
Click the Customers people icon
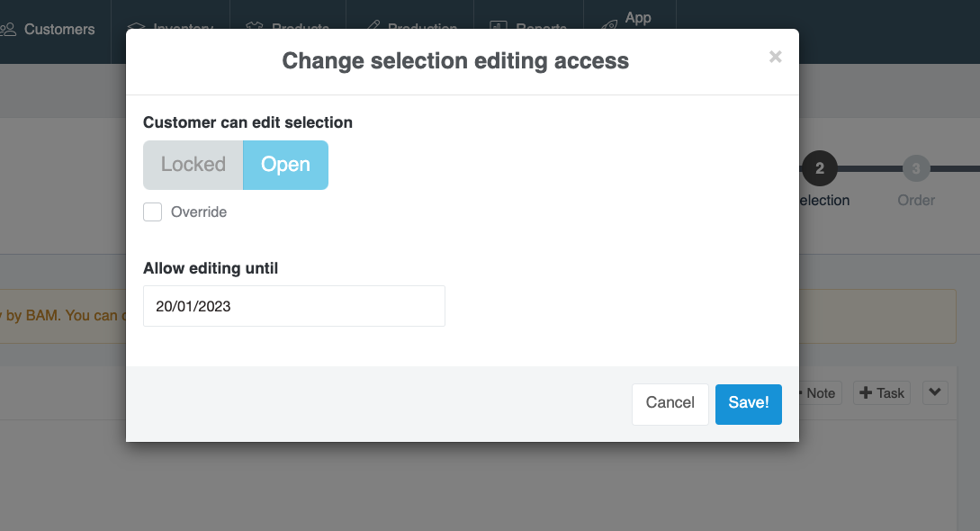[9, 30]
